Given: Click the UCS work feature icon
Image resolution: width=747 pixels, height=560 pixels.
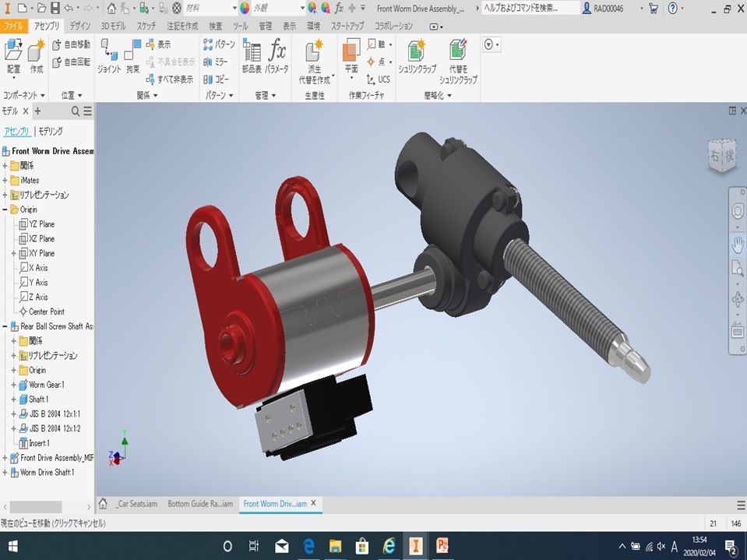Looking at the screenshot, I should (x=379, y=77).
